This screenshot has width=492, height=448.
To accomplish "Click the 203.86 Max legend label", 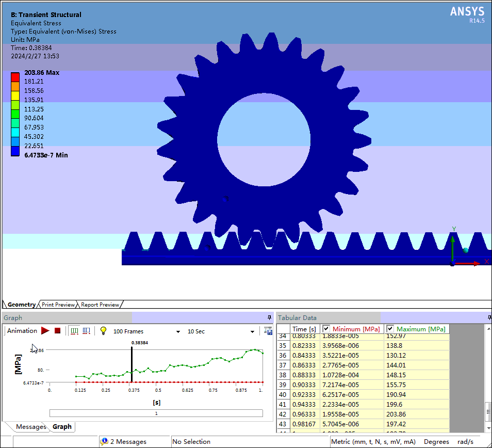I will tap(42, 73).
